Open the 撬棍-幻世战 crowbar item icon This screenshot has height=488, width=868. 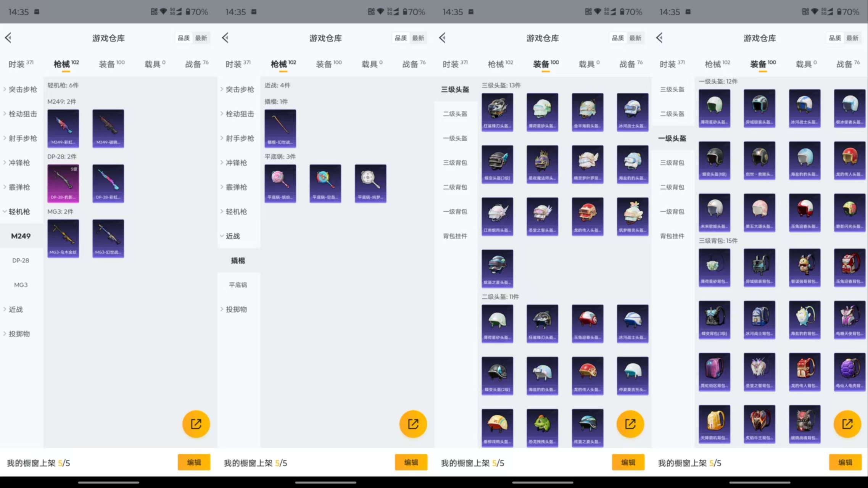(x=280, y=129)
